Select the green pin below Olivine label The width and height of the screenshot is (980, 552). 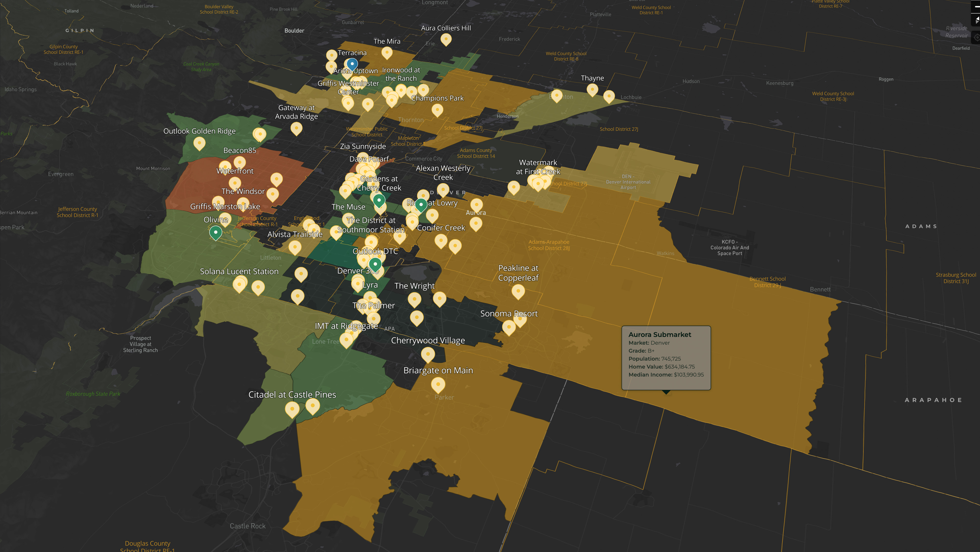[x=216, y=232]
